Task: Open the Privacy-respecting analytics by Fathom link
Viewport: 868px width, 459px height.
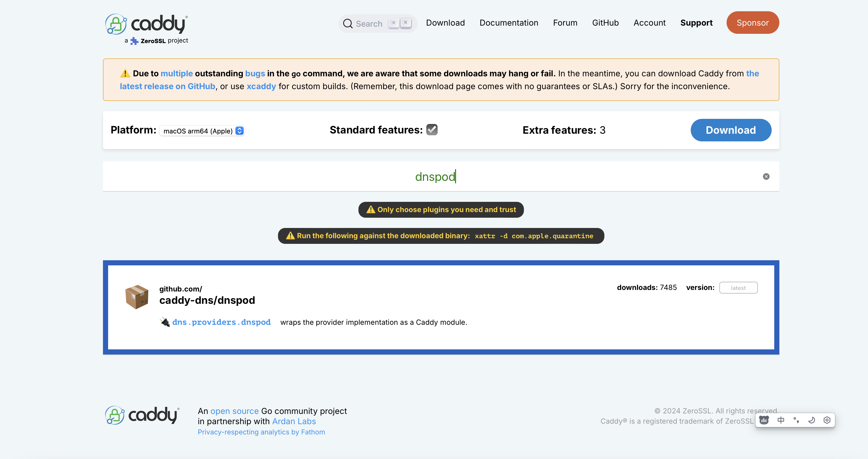Action: coord(261,432)
